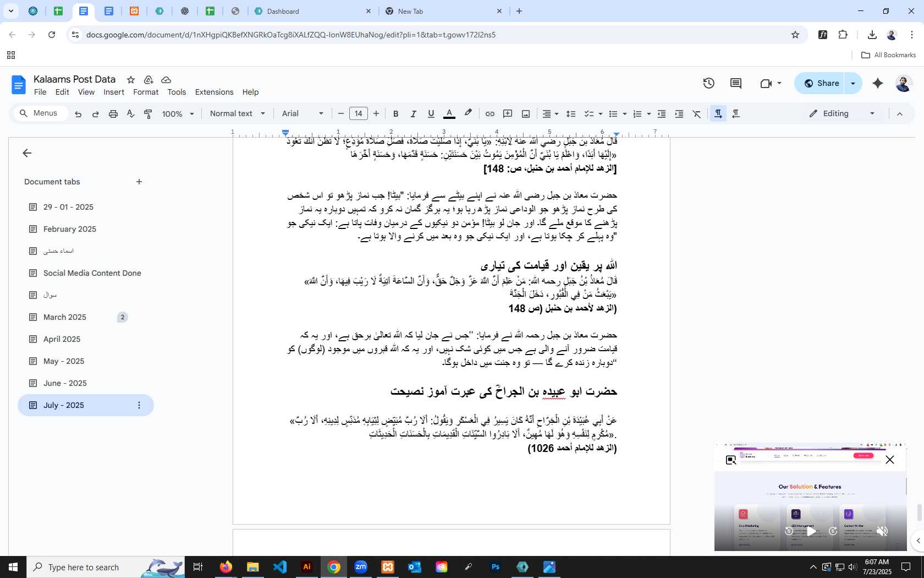Decrease indent of paragraph
Image resolution: width=924 pixels, height=578 pixels.
tap(662, 114)
